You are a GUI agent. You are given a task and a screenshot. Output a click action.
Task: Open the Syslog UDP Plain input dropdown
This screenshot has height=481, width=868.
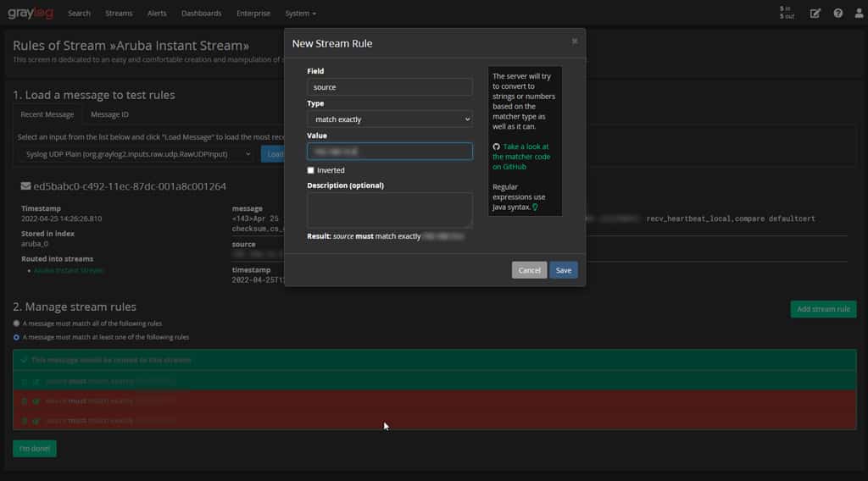[136, 154]
